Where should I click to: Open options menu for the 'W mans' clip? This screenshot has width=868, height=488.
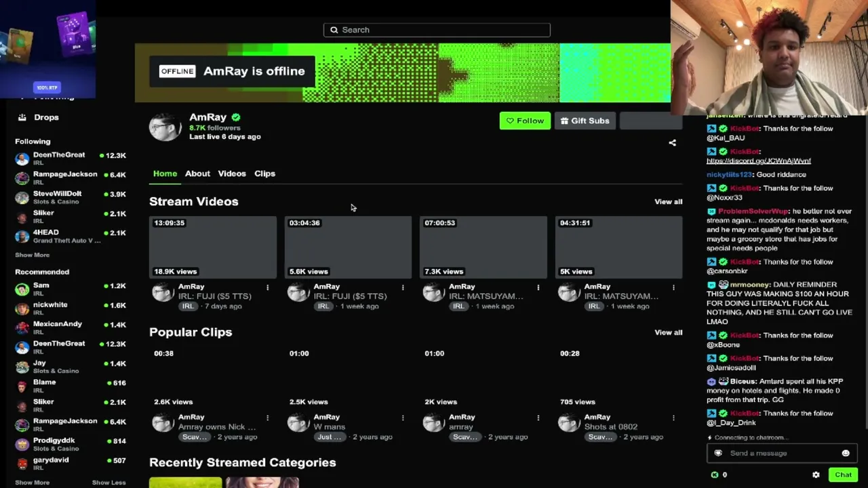(x=403, y=418)
